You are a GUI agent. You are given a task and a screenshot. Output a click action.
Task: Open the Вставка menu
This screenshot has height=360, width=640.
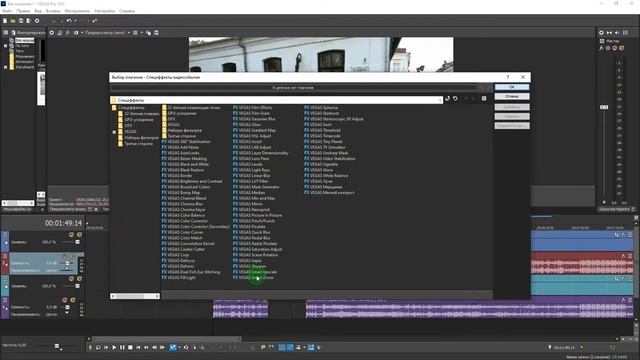[53, 11]
